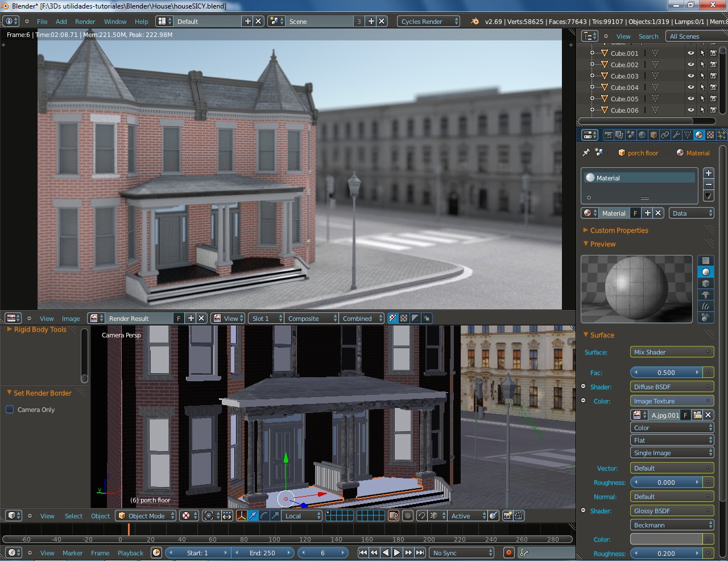Open the World properties globe tab

coord(642,135)
